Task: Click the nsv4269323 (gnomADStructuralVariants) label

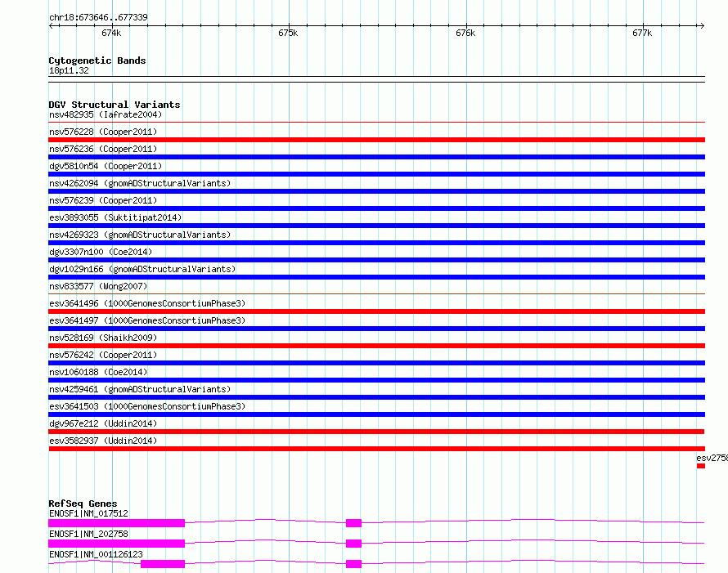Action: click(x=140, y=235)
